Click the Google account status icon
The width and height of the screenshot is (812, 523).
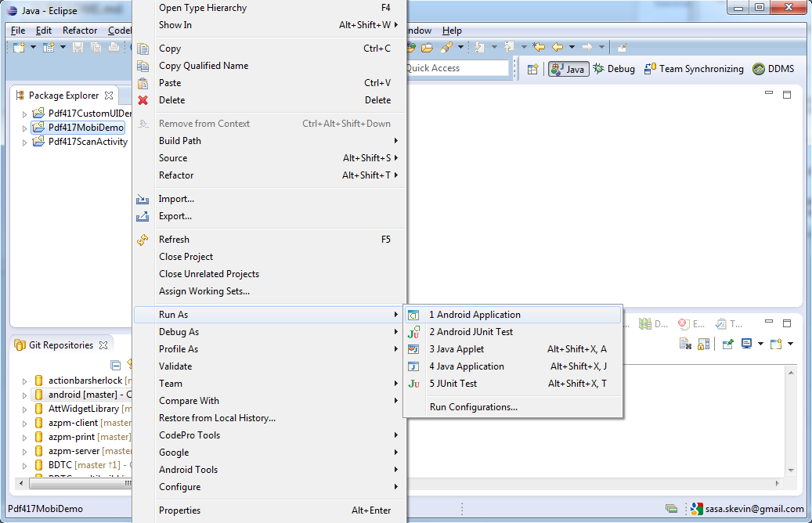[697, 509]
